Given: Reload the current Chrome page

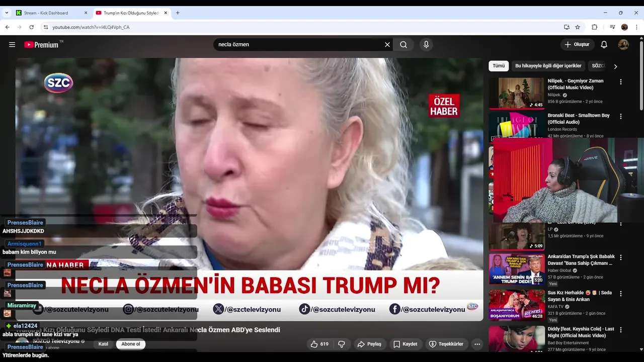Looking at the screenshot, I should coord(31,27).
